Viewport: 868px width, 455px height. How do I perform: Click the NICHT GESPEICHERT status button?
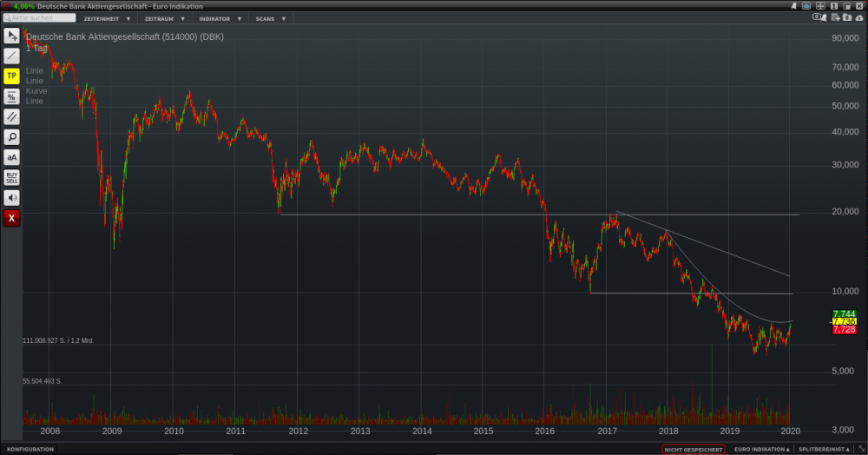point(694,450)
